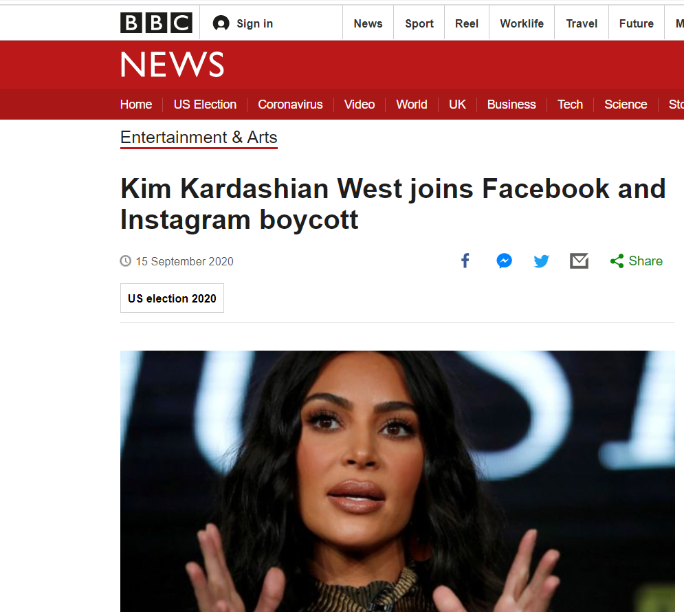Select the World section
Image resolution: width=684 pixels, height=616 pixels.
(412, 104)
